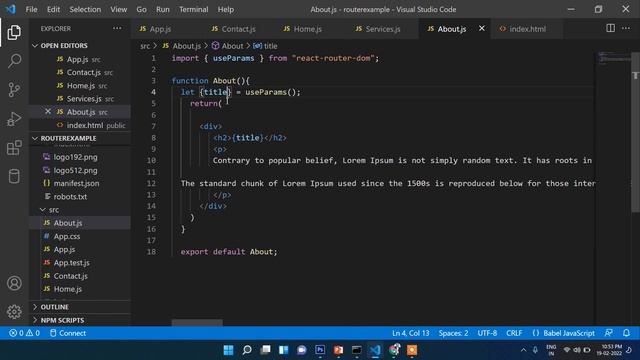Open the File menu
Image resolution: width=640 pixels, height=360 pixels.
coord(31,9)
